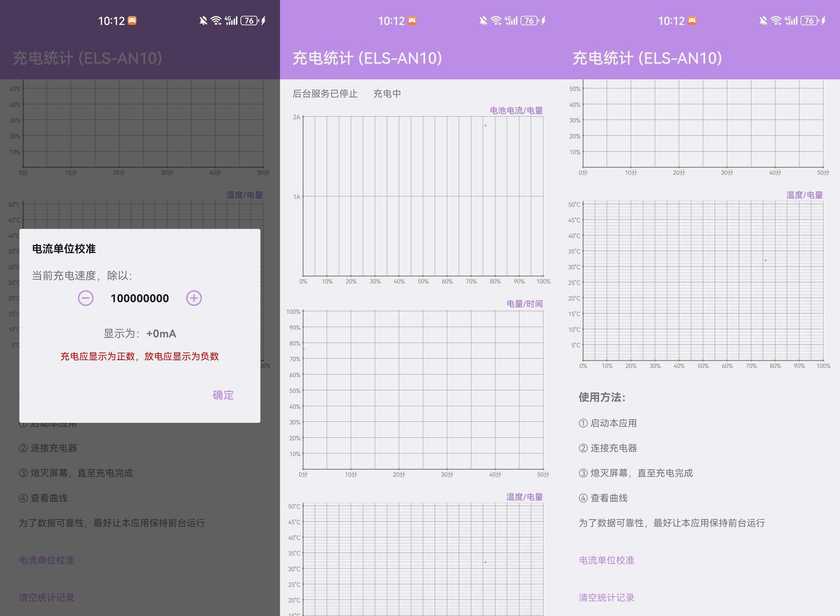Image resolution: width=840 pixels, height=616 pixels.
Task: Click the 2A axis label on the current chart
Action: point(296,117)
